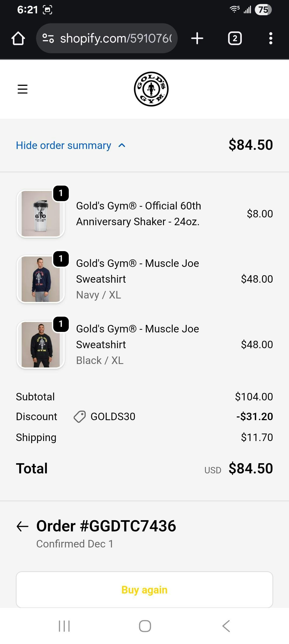Tap the GOLDS30 discount tag icon
Image resolution: width=289 pixels, height=644 pixels.
tap(79, 417)
